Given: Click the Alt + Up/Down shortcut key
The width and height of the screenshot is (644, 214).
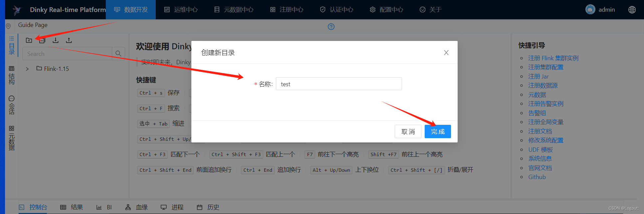Looking at the screenshot, I should click(x=331, y=170).
